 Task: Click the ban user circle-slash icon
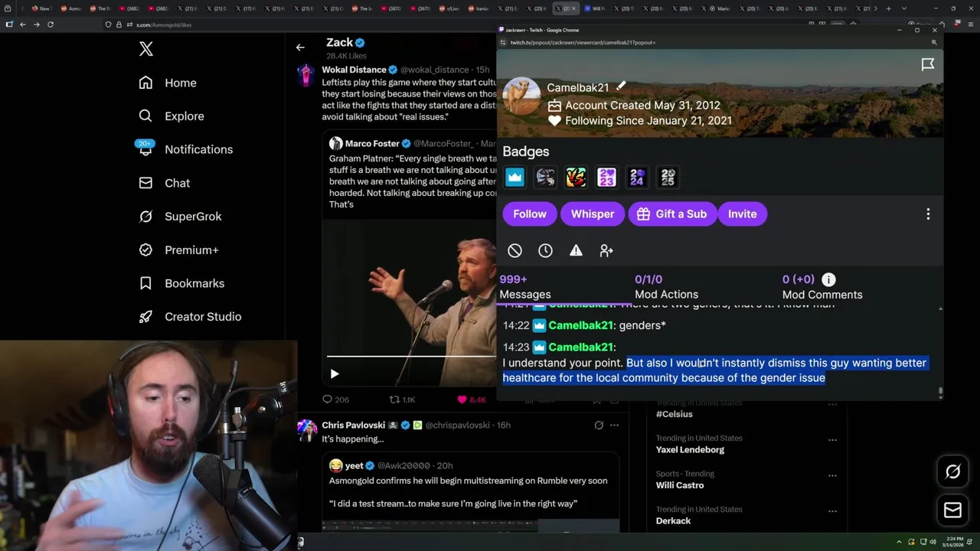pos(514,250)
